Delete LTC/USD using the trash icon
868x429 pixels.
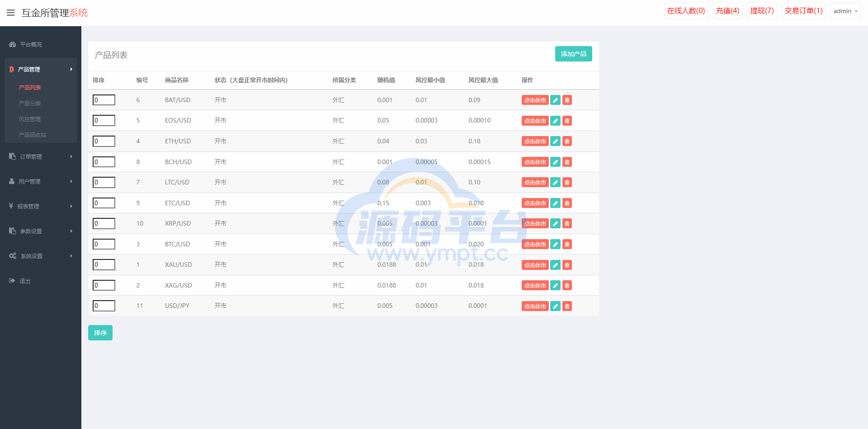(567, 182)
